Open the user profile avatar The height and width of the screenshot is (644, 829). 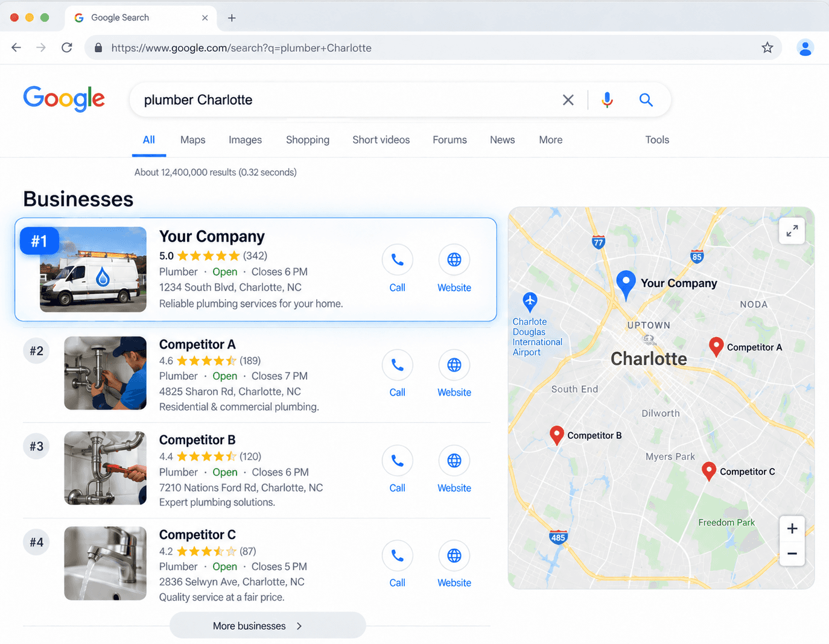point(805,48)
